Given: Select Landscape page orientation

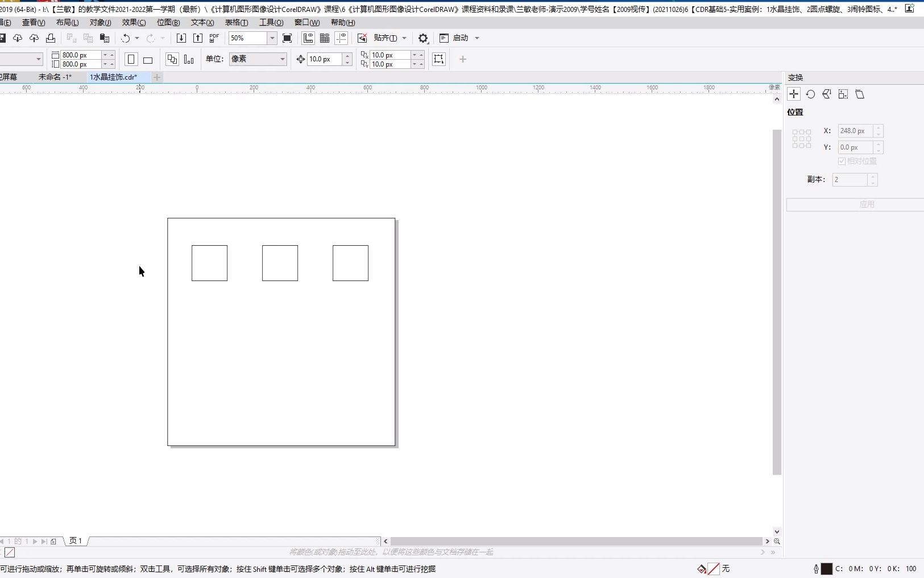Looking at the screenshot, I should pos(148,60).
